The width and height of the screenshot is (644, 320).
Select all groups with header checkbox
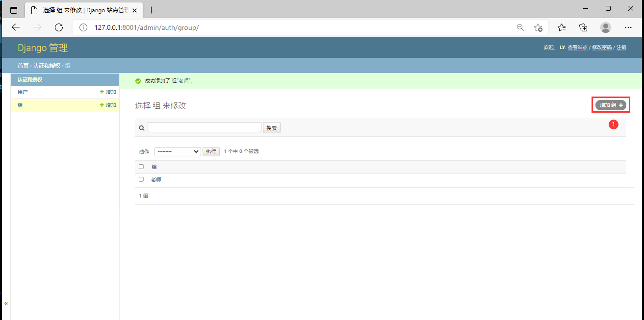tap(141, 167)
